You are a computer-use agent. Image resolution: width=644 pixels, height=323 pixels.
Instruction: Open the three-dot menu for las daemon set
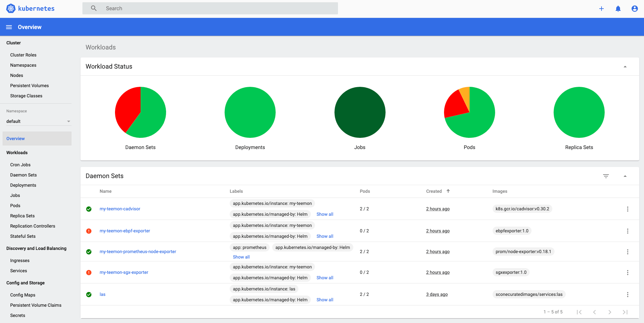(x=628, y=294)
